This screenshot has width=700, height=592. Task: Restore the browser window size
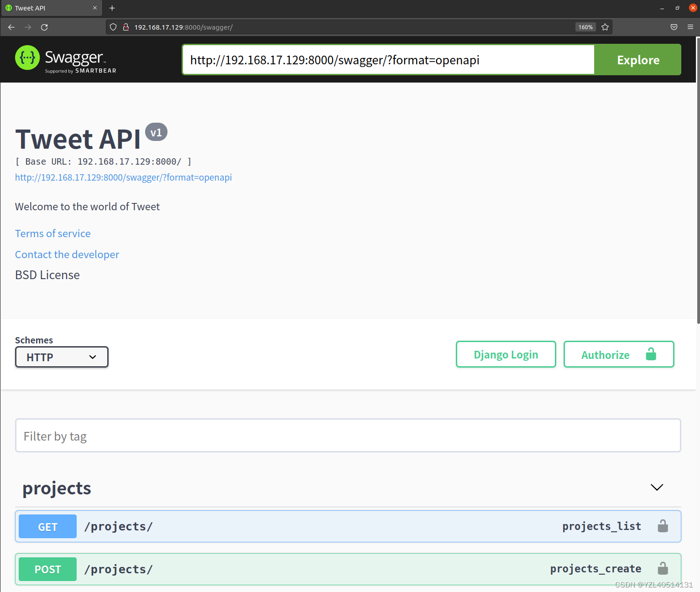[x=678, y=8]
